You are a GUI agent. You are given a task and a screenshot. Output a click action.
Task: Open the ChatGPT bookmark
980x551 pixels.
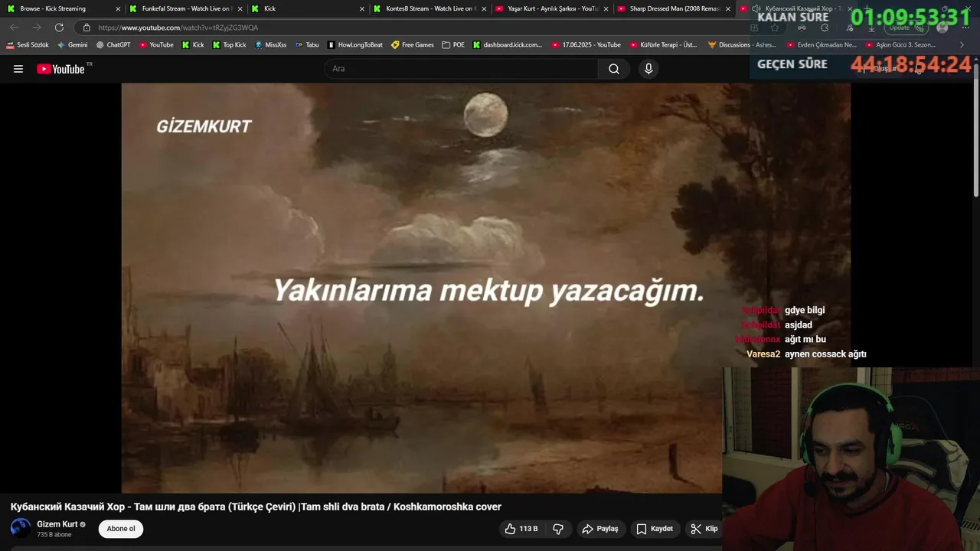coord(113,45)
